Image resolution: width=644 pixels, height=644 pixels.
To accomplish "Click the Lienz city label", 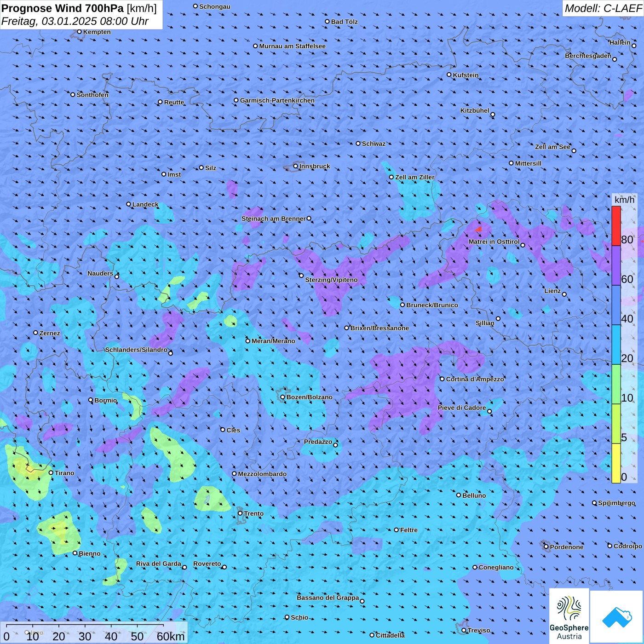I will 552,291.
